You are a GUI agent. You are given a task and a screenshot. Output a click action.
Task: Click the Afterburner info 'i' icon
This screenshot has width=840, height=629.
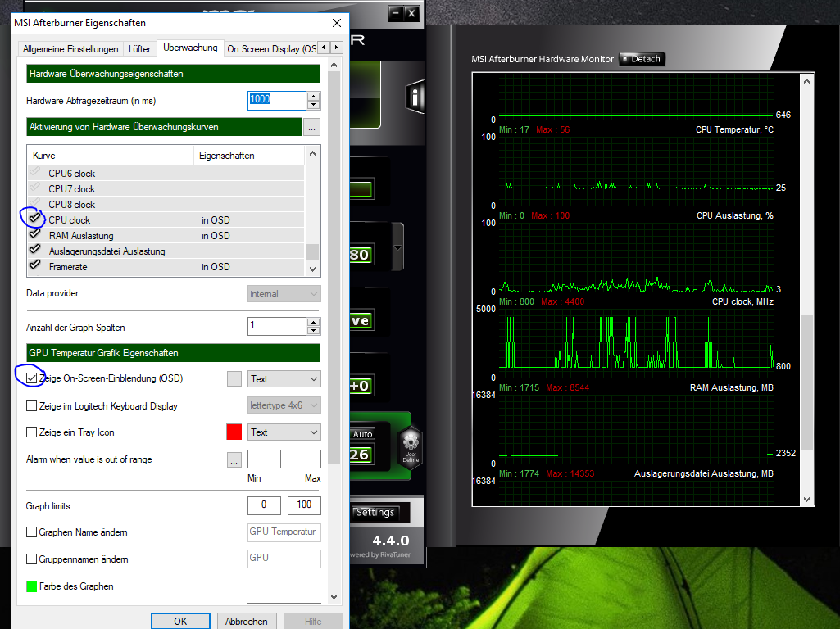[x=415, y=97]
